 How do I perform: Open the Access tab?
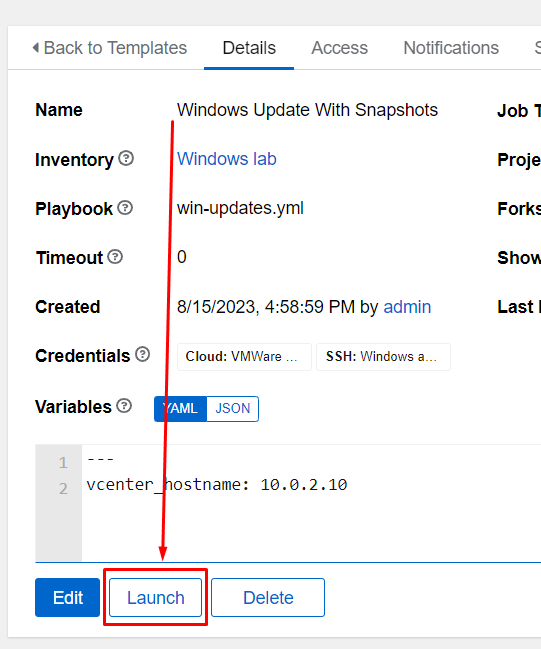pyautogui.click(x=339, y=48)
